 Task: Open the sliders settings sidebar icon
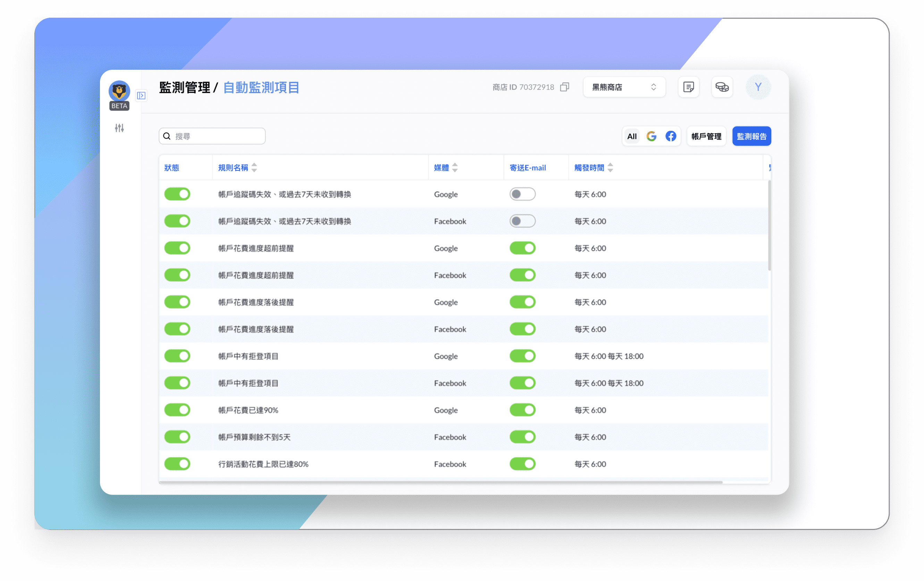pyautogui.click(x=119, y=128)
